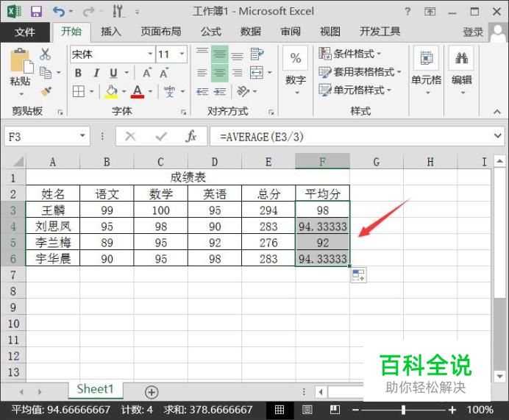Open the Name Box dropdown arrow
The width and height of the screenshot is (509, 420).
(83, 135)
